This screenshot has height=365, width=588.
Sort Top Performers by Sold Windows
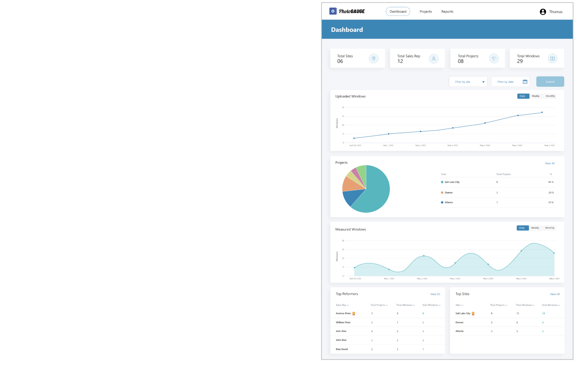432,305
